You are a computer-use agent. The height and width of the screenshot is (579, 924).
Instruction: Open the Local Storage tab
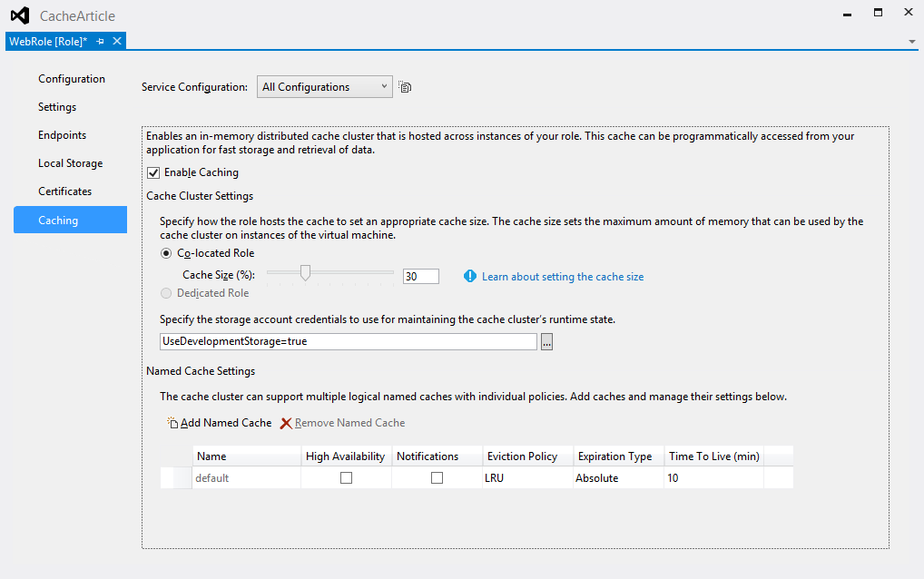70,163
